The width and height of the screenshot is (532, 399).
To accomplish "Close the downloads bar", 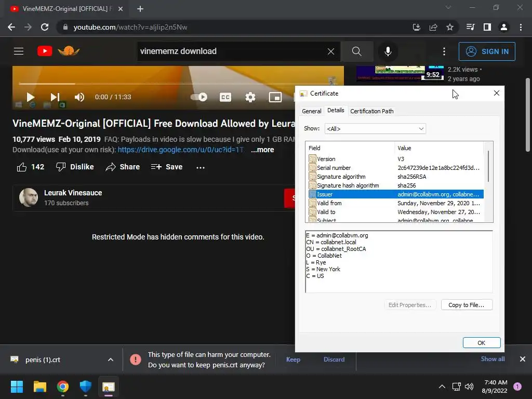I will point(523,359).
